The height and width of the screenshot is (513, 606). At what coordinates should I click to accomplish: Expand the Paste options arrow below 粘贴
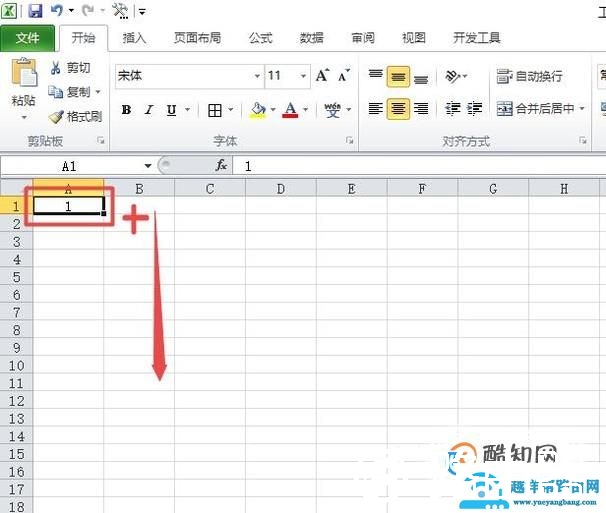tap(24, 117)
